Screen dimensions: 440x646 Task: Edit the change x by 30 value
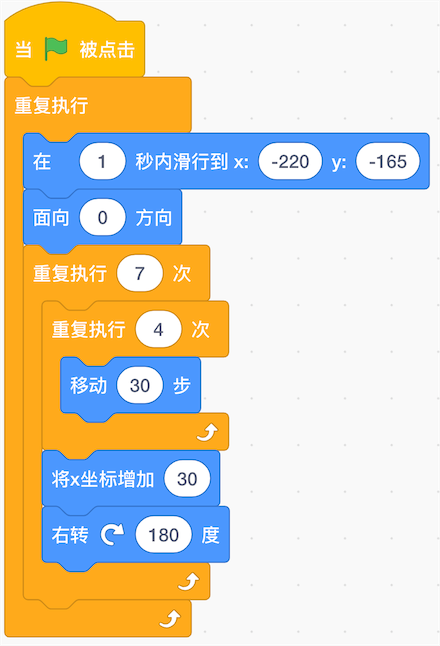[187, 479]
